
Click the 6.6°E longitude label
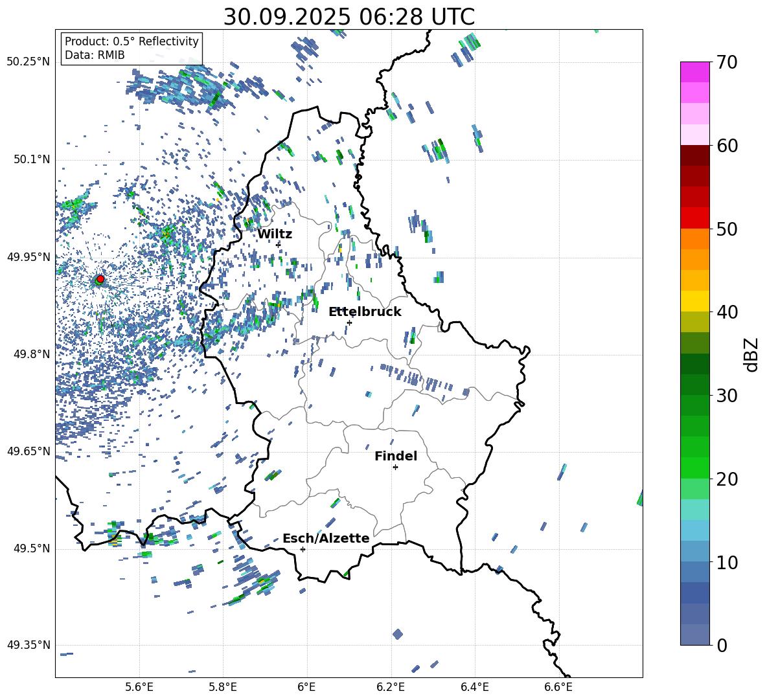558,687
